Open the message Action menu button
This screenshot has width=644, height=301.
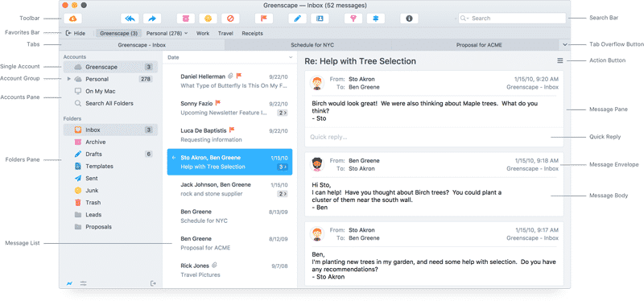[x=559, y=61]
